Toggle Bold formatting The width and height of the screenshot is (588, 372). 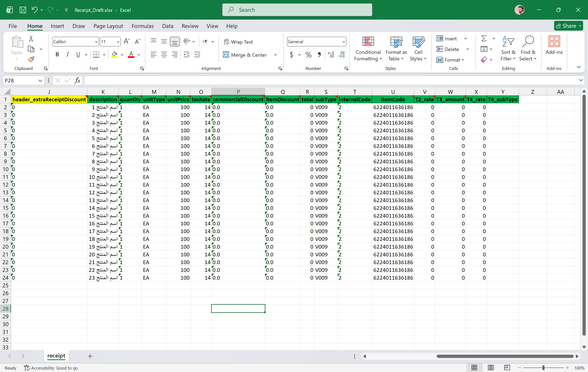[x=57, y=55]
